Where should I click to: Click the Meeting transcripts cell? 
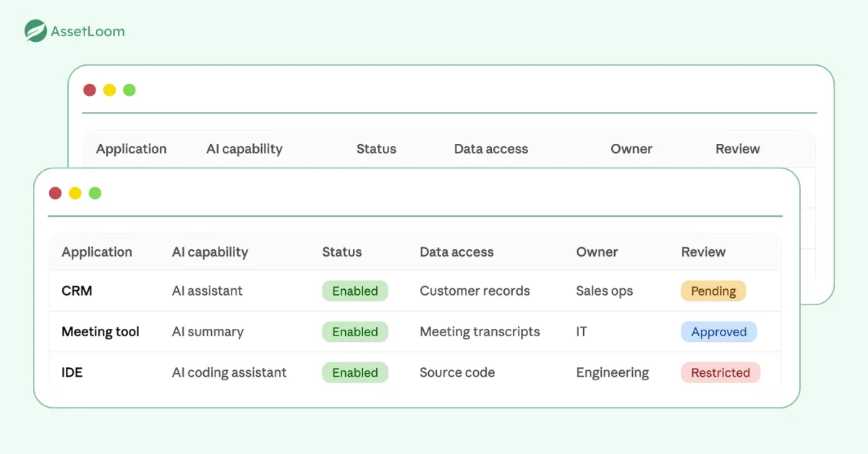480,332
